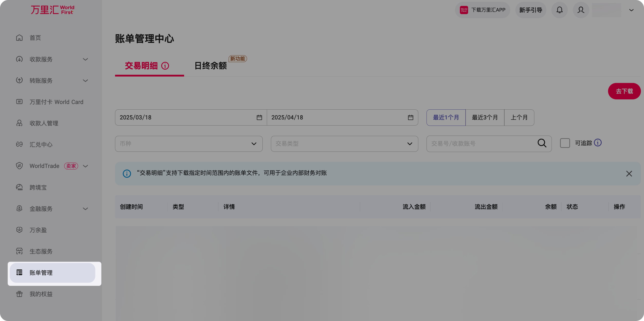The width and height of the screenshot is (644, 321).
Task: Click the 首页 home icon in sidebar
Action: pos(20,38)
